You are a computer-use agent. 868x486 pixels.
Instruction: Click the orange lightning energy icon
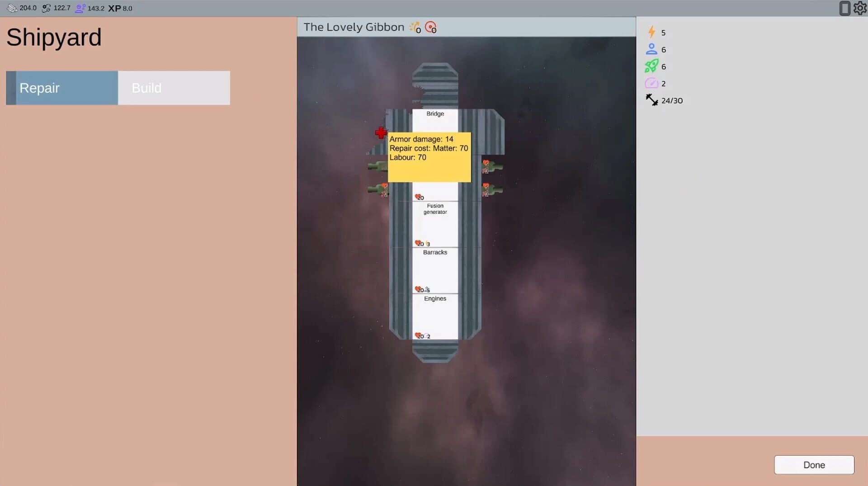651,32
